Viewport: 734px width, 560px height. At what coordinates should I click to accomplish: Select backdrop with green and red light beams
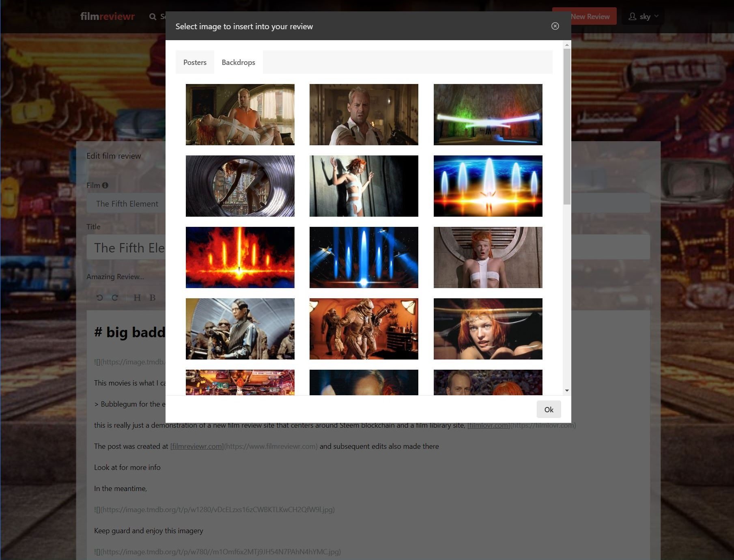click(488, 114)
